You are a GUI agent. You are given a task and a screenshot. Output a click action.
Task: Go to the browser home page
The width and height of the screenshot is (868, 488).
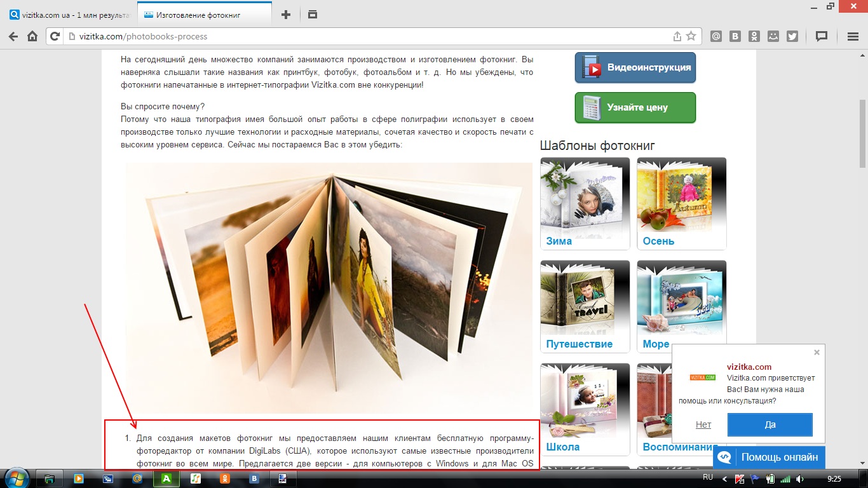[x=32, y=37]
